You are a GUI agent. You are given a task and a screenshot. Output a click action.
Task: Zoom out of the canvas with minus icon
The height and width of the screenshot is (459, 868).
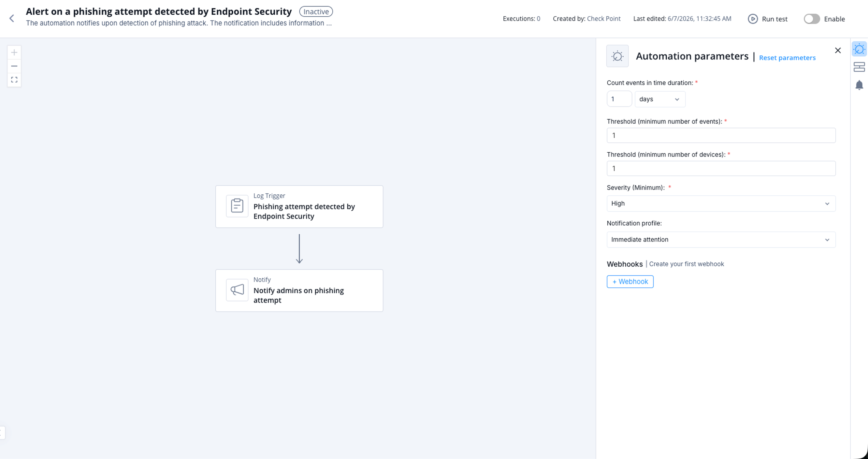pyautogui.click(x=14, y=66)
